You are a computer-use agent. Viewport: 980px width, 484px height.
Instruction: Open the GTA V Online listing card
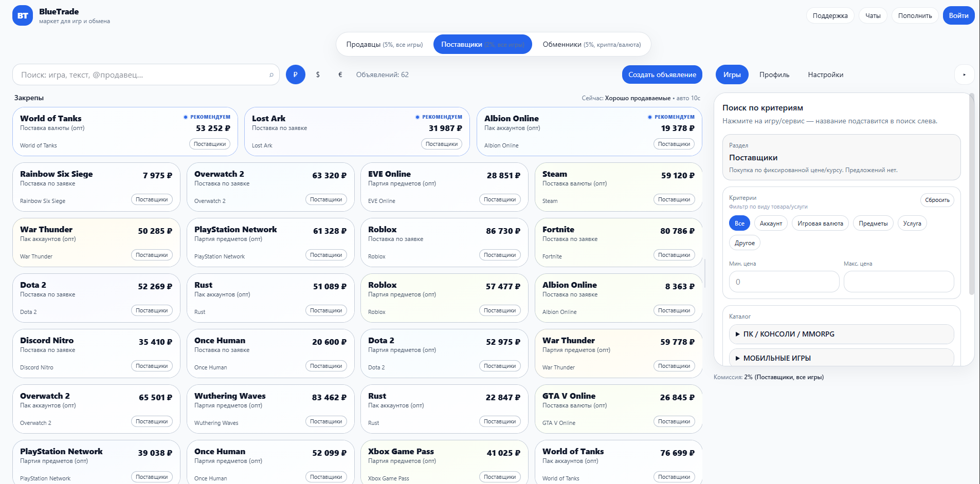click(619, 409)
